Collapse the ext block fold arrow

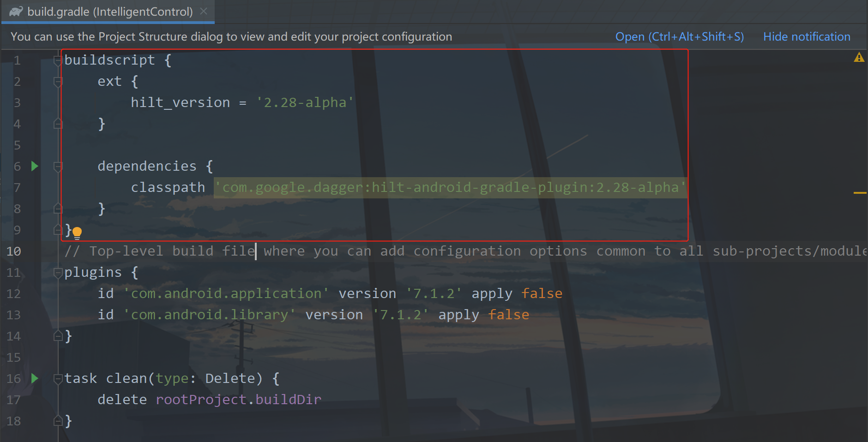pyautogui.click(x=58, y=82)
